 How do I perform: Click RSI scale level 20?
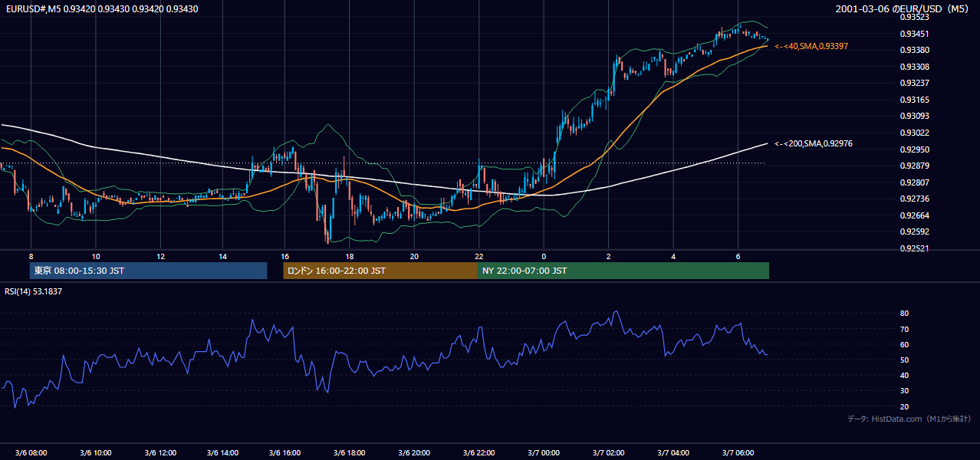904,406
